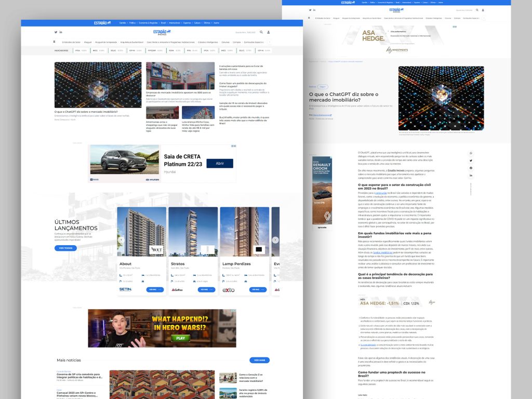The height and width of the screenshot is (399, 532).
Task: Click the exto logo on the Lamp Perdizes card
Action: coord(229,290)
